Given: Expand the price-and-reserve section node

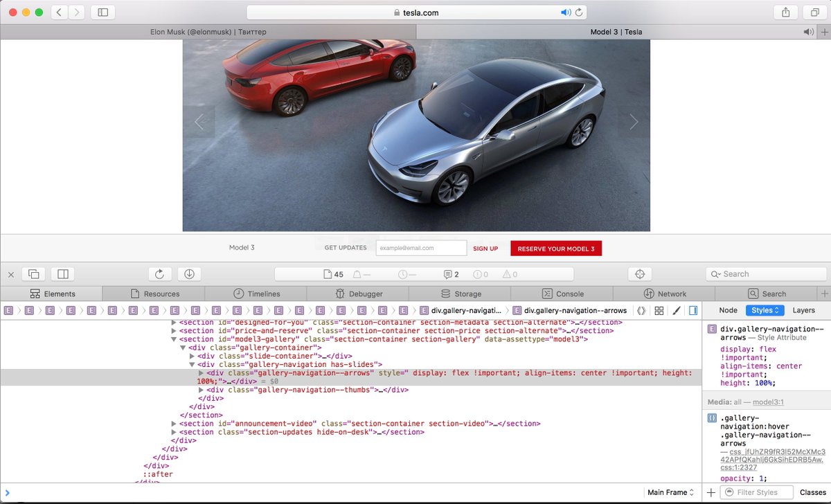Looking at the screenshot, I should coord(175,331).
